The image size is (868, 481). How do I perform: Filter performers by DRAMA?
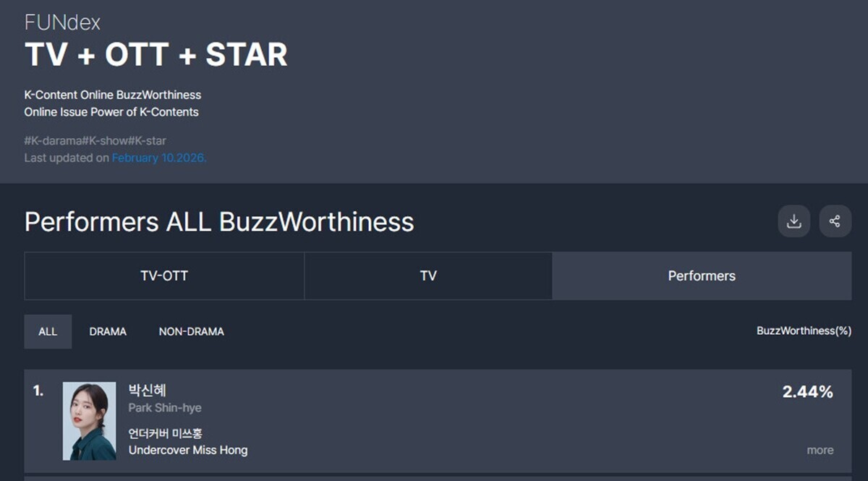[x=108, y=331]
